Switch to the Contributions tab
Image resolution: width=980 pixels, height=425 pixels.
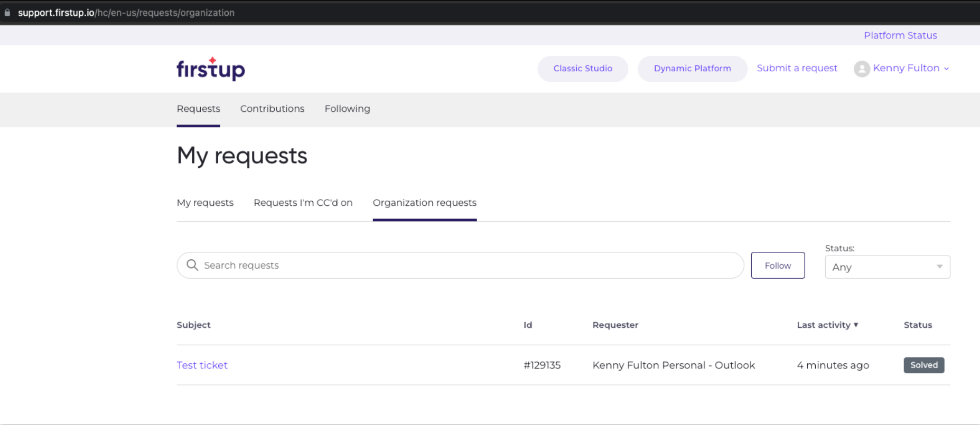coord(272,109)
